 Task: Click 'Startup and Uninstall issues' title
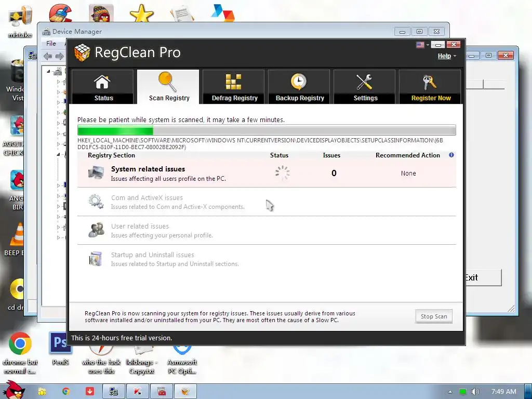click(x=152, y=255)
